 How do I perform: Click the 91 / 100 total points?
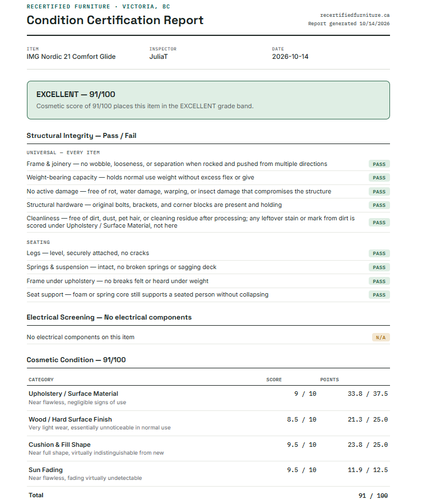(373, 496)
